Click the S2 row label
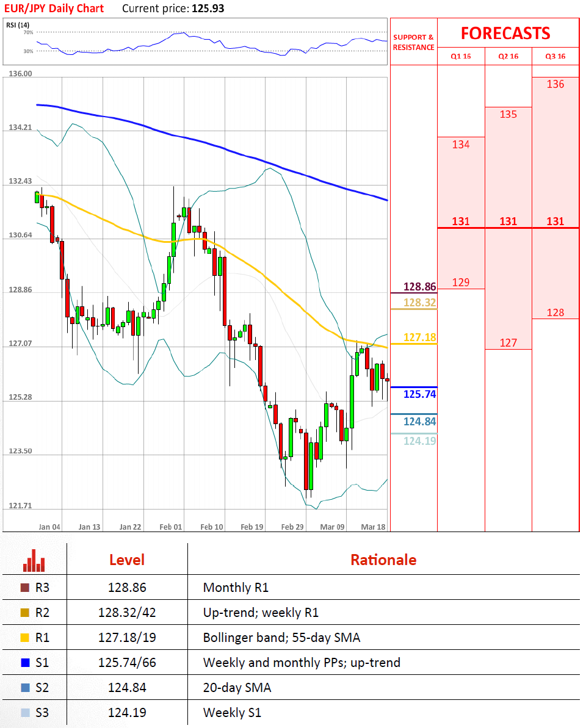Image resolution: width=586 pixels, height=728 pixels. click(42, 688)
